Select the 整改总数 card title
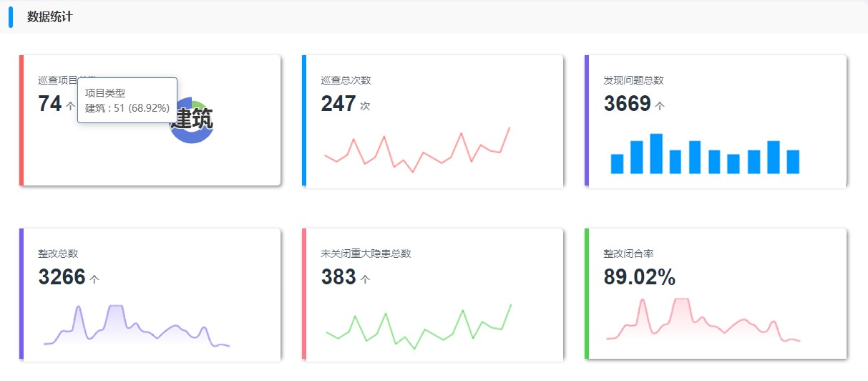Screen dimensions: 868x381 click(x=58, y=254)
